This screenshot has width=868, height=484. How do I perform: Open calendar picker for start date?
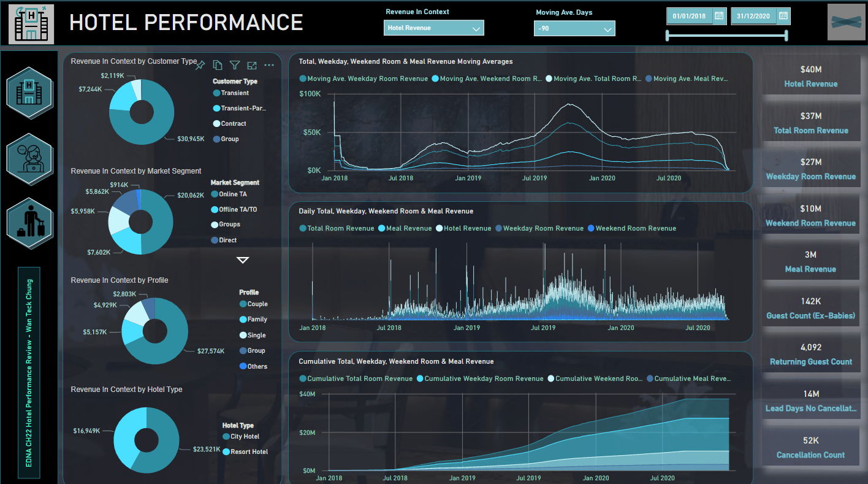[x=719, y=16]
